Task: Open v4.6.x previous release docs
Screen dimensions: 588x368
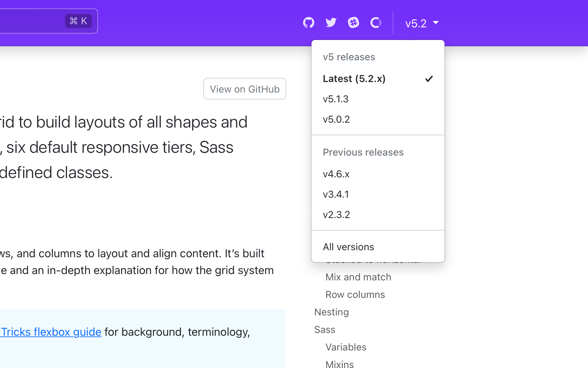Action: tap(336, 174)
